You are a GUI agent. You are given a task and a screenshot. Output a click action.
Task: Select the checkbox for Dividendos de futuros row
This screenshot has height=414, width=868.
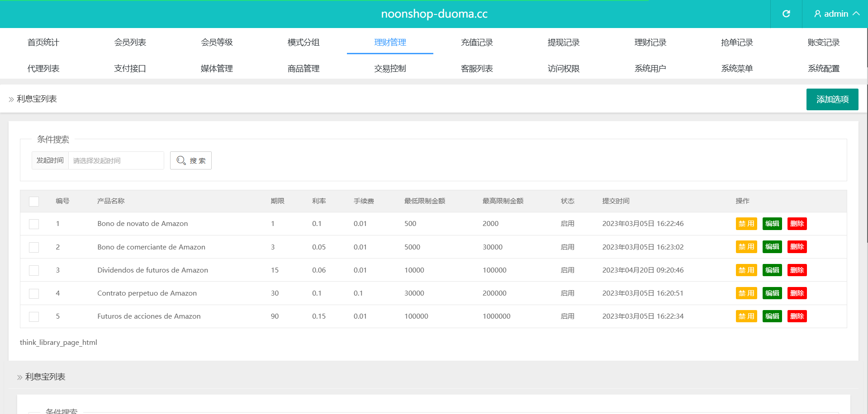point(34,270)
